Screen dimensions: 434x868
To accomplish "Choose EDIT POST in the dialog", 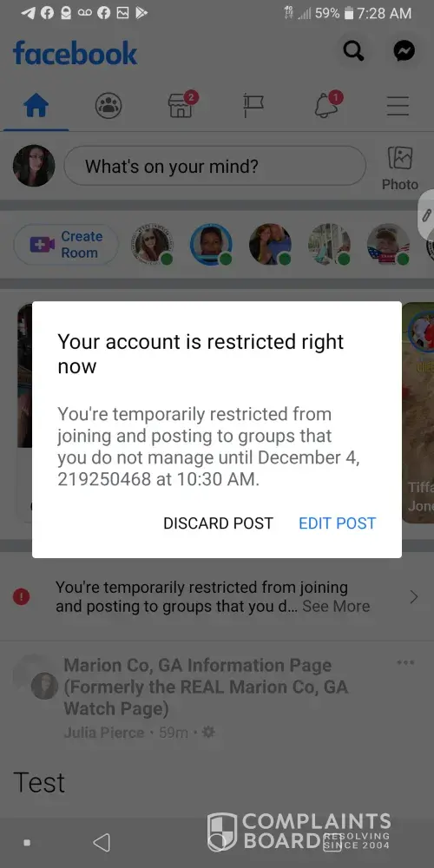I will click(x=337, y=523).
